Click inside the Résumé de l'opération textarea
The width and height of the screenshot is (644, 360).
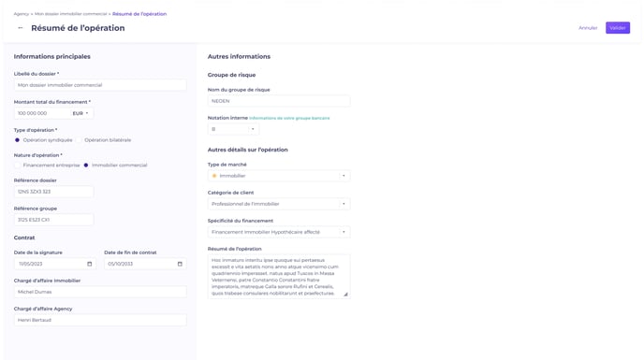pyautogui.click(x=279, y=276)
